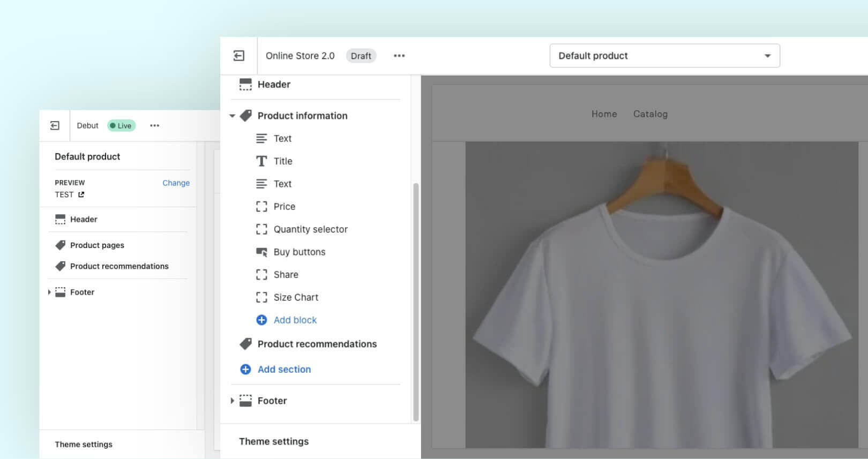Click the Title block T icon
The width and height of the screenshot is (868, 459).
261,161
